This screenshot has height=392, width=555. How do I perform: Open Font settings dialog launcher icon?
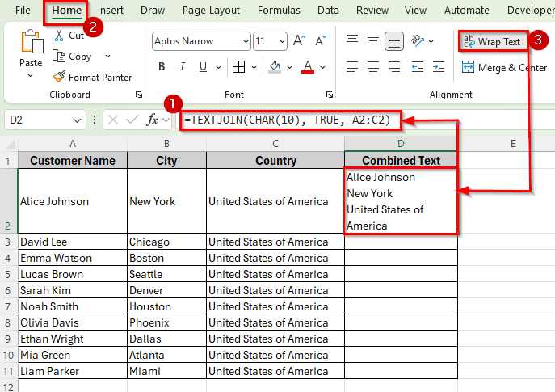(330, 95)
